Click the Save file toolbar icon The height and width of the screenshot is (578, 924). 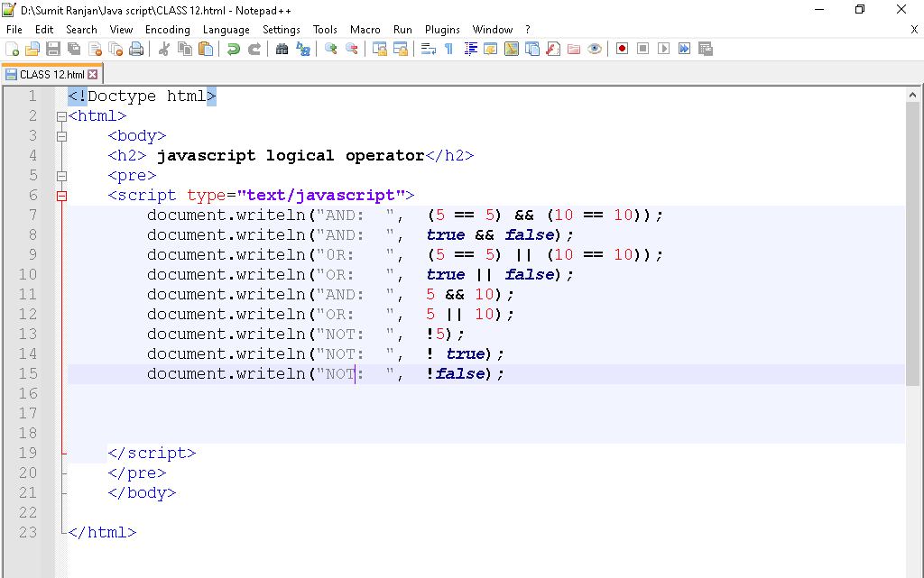click(x=53, y=49)
